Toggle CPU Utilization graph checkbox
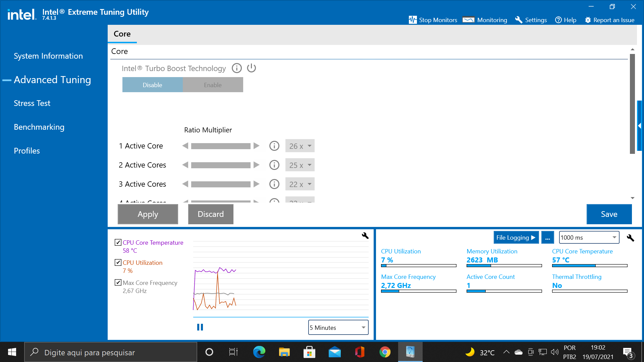Image resolution: width=644 pixels, height=362 pixels. pos(118,262)
